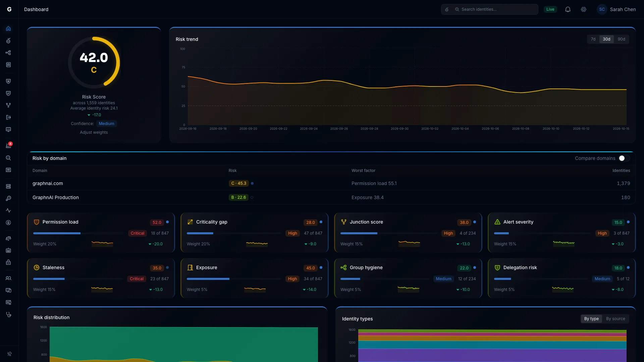Click the B · 22.6 risk badge
This screenshot has height=362, width=644.
point(238,197)
